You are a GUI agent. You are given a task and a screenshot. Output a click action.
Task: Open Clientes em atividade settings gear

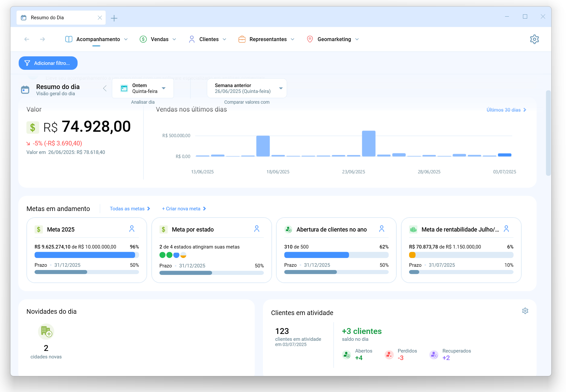pyautogui.click(x=525, y=311)
